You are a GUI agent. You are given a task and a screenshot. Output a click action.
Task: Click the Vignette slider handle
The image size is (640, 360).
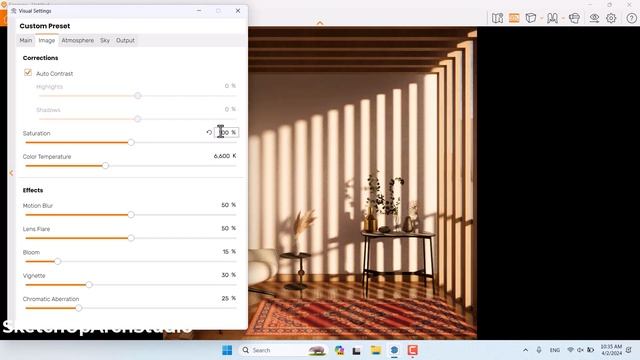(89, 284)
